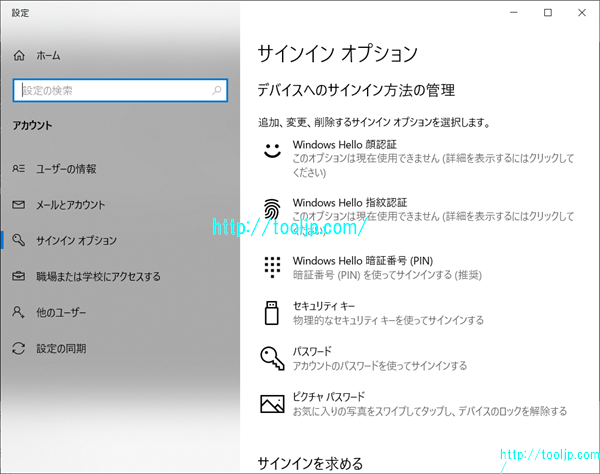Click the アカウント sidebar heading

click(x=33, y=125)
